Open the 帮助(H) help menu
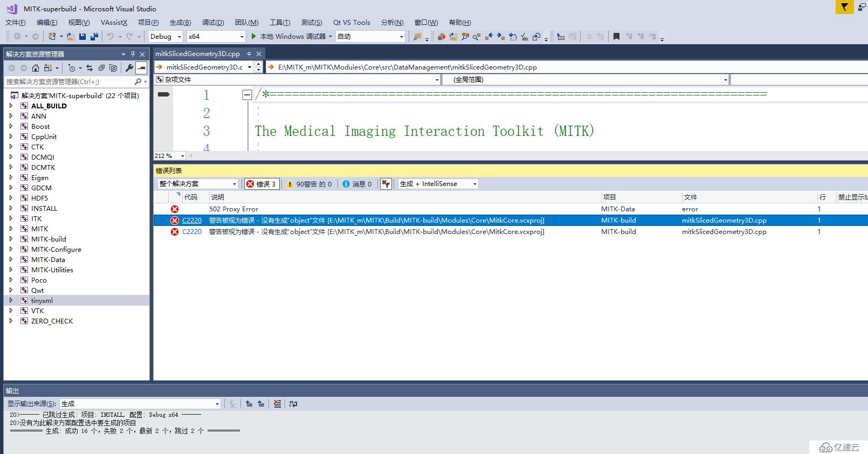Screen dimensions: 868x454 (x=460, y=23)
